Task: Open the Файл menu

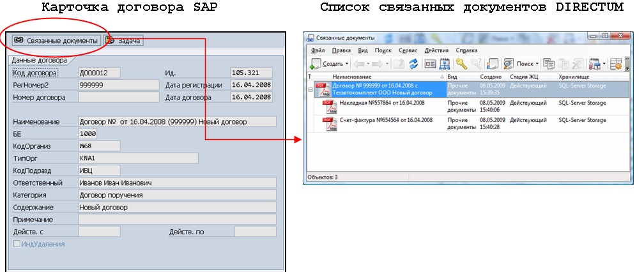Action: [x=318, y=50]
